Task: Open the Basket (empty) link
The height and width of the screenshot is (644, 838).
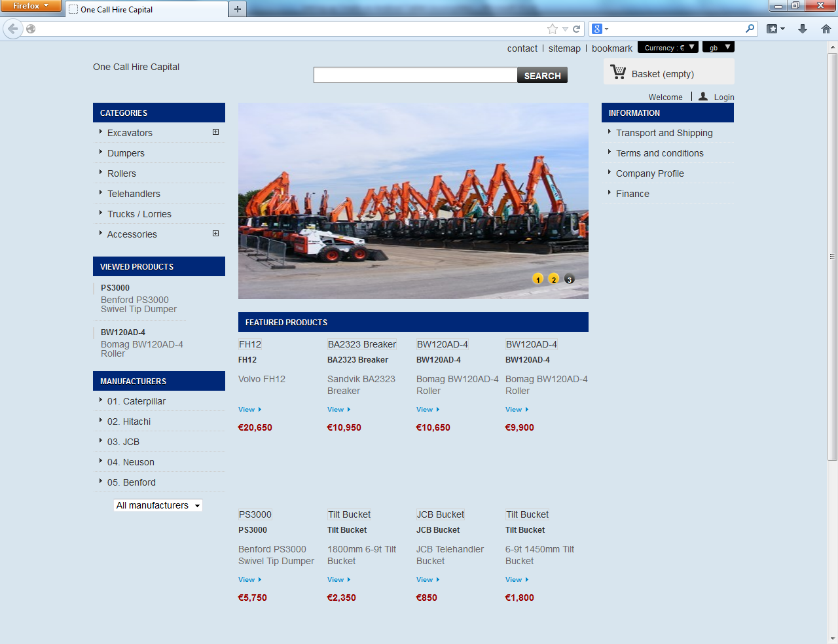Action: (663, 74)
